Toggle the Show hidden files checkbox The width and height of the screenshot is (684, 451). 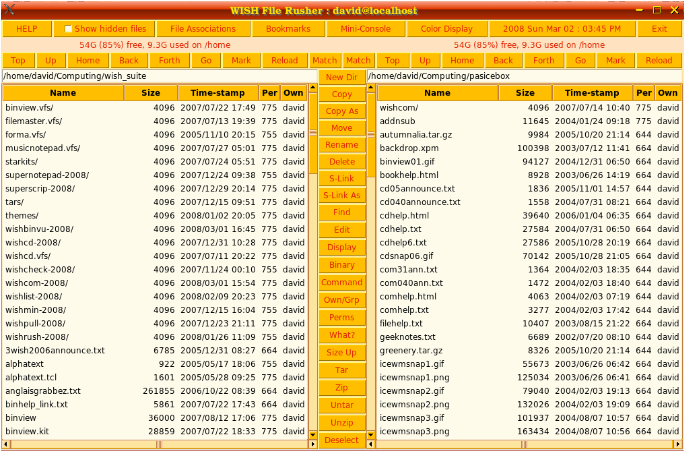tap(68, 29)
